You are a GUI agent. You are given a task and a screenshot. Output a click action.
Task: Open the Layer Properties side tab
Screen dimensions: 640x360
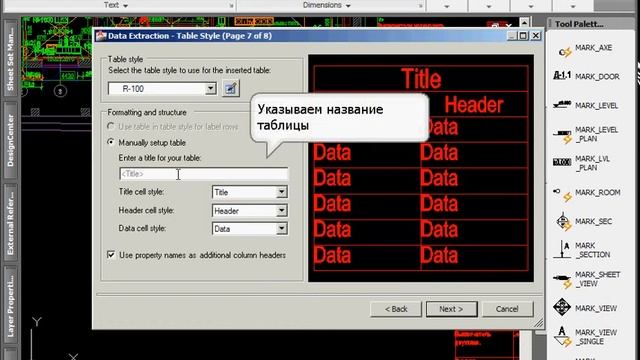pyautogui.click(x=10, y=305)
